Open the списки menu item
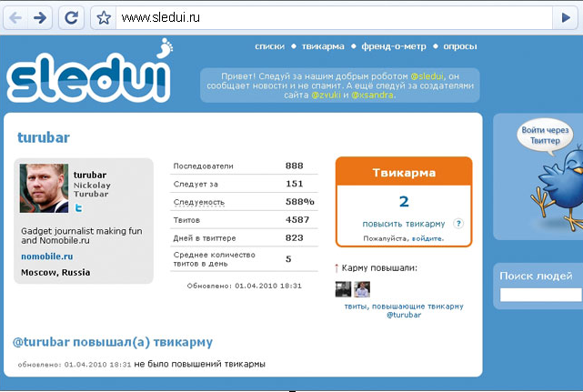This screenshot has width=583, height=392. pyautogui.click(x=269, y=46)
